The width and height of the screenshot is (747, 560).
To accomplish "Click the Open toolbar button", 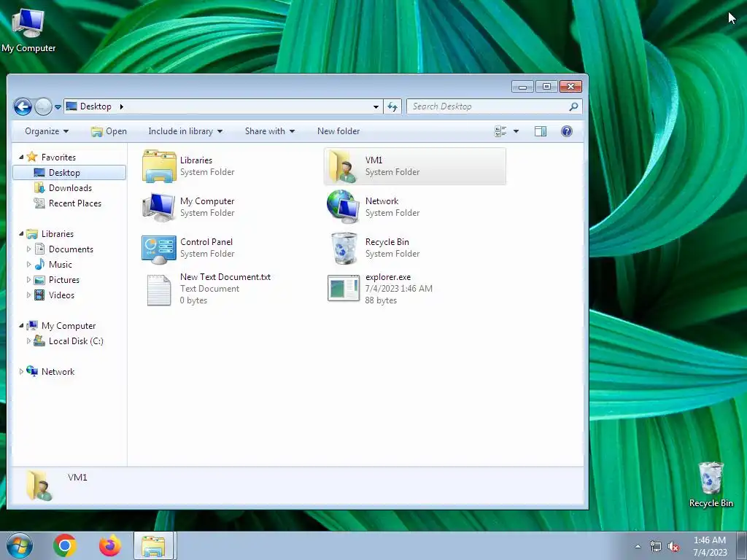I will click(109, 131).
